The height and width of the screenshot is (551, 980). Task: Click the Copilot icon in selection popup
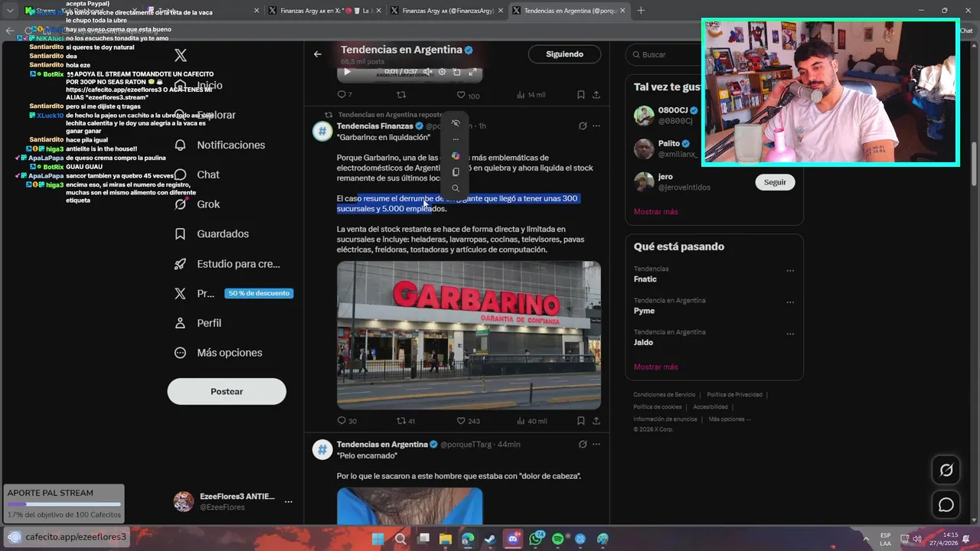[x=456, y=156]
